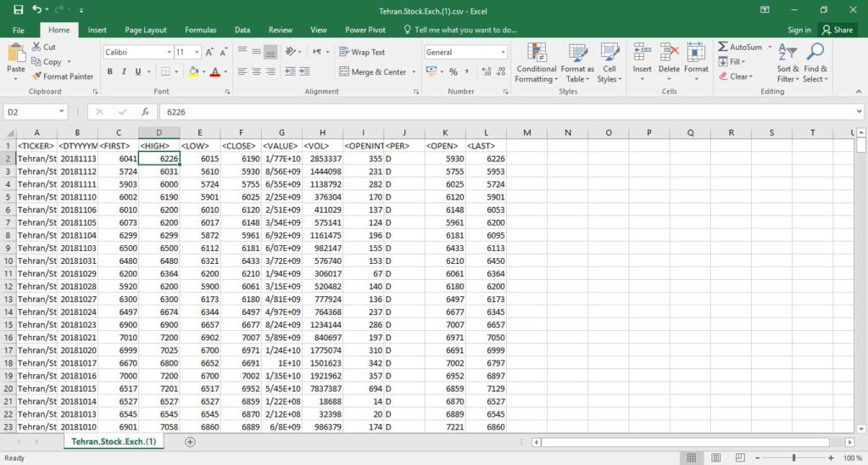
Task: Click the Share button
Action: [837, 30]
